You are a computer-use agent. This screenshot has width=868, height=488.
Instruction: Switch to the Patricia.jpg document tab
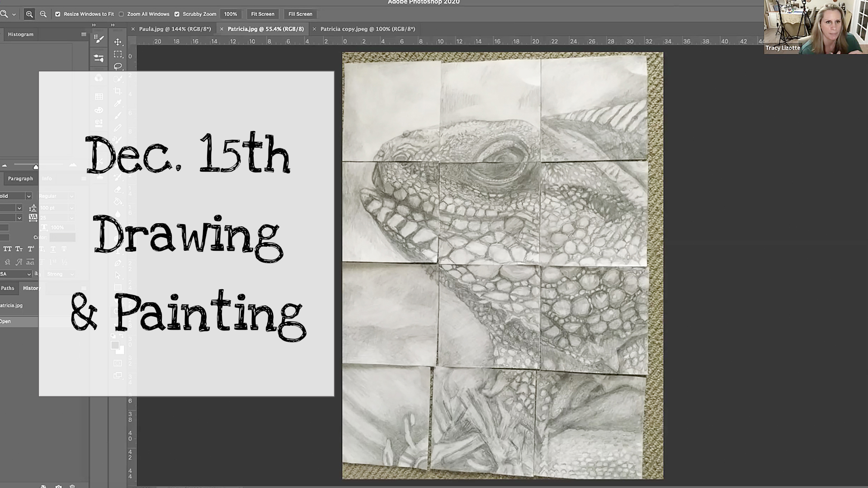[265, 29]
